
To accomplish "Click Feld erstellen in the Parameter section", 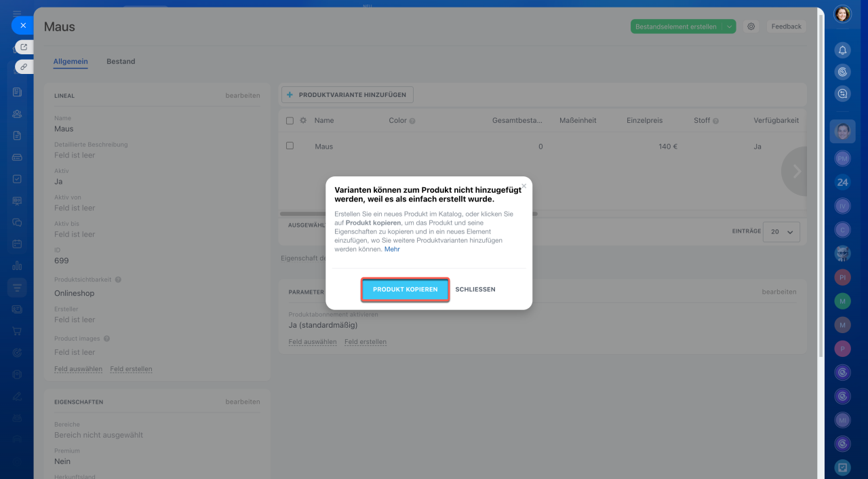I will tap(366, 342).
